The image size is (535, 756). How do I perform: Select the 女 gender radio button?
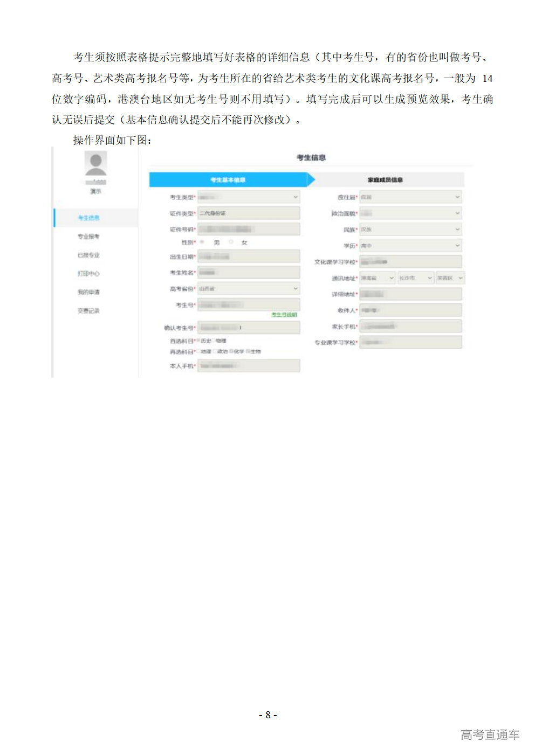coord(231,242)
